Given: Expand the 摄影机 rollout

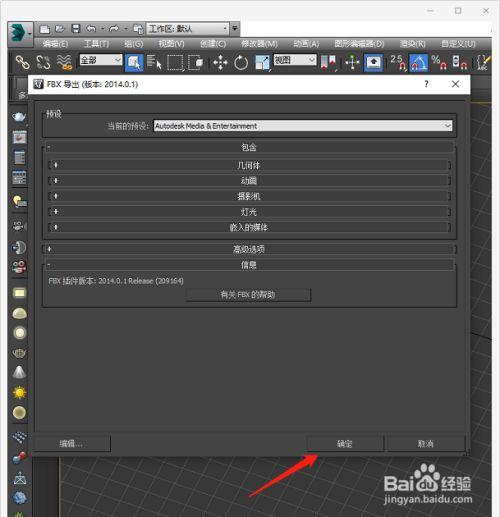Looking at the screenshot, I should click(249, 196).
